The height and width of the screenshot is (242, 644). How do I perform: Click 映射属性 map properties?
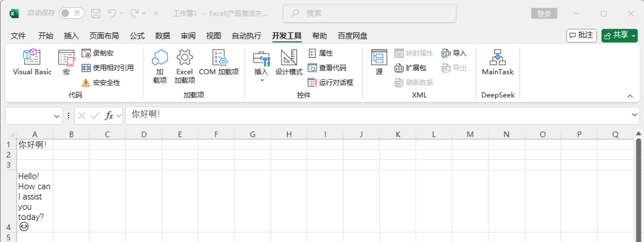tap(414, 53)
